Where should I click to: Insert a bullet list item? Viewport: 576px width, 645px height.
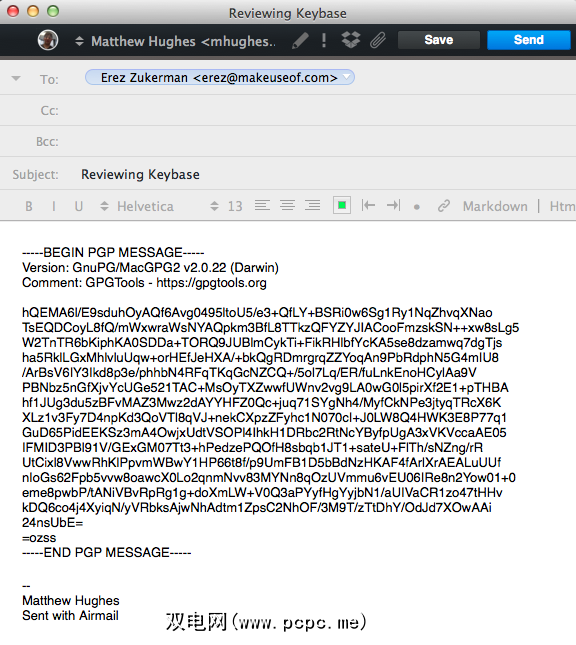click(417, 207)
